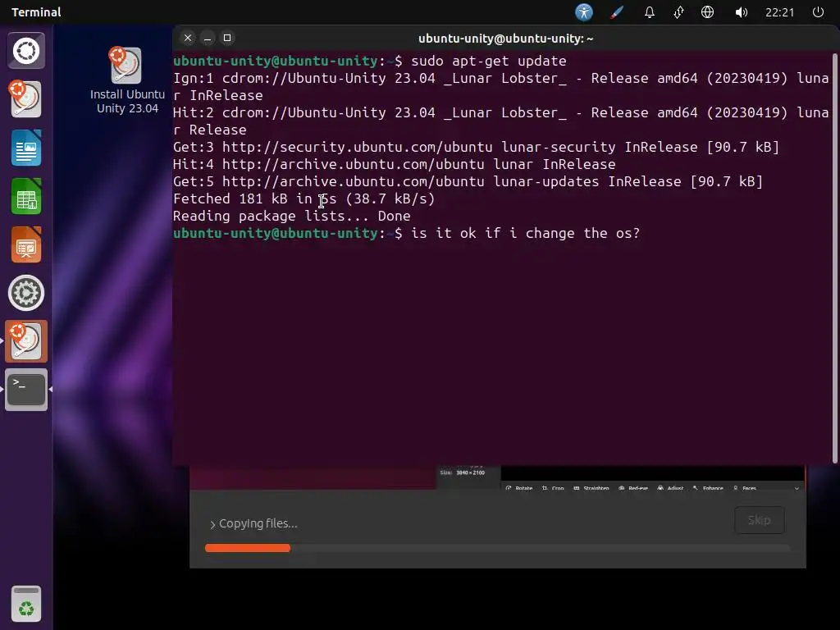Click the lunar-updates InRelease URL line
The image size is (840, 630).
click(x=467, y=181)
